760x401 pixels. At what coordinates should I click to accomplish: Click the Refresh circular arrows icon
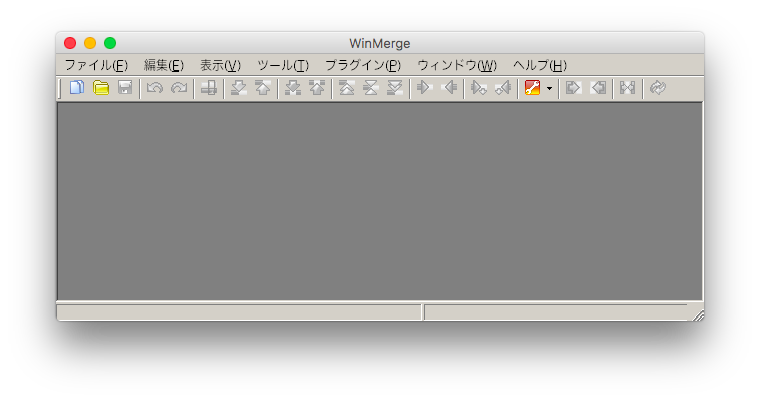coord(658,88)
